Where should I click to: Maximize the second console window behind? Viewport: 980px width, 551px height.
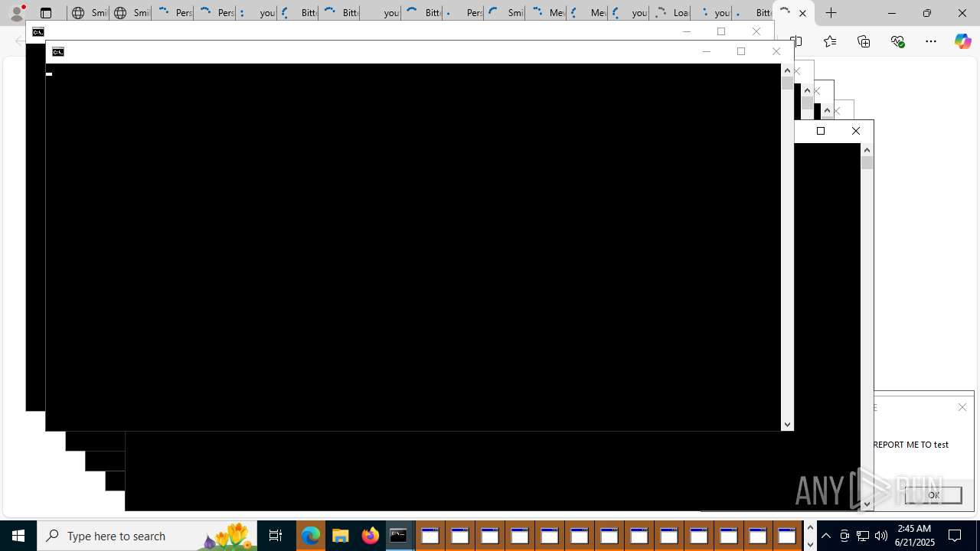[720, 32]
